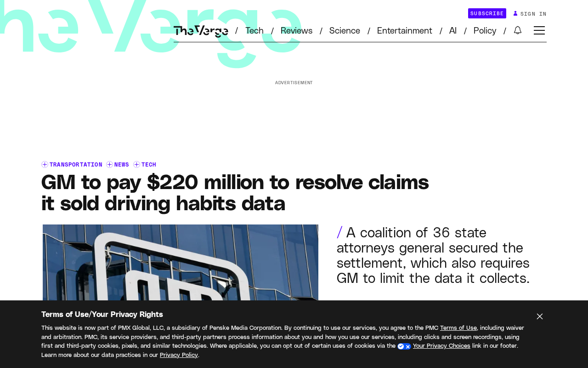
Task: Click the privacy choices toggle icon
Action: pos(404,346)
